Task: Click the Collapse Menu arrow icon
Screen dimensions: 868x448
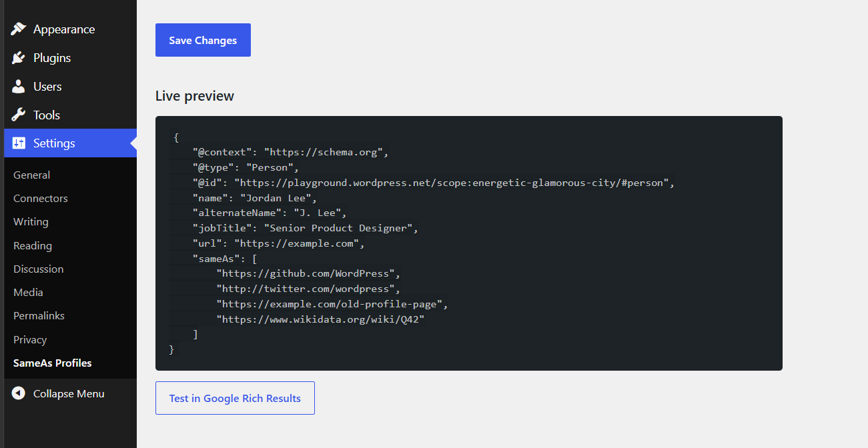Action: point(19,393)
